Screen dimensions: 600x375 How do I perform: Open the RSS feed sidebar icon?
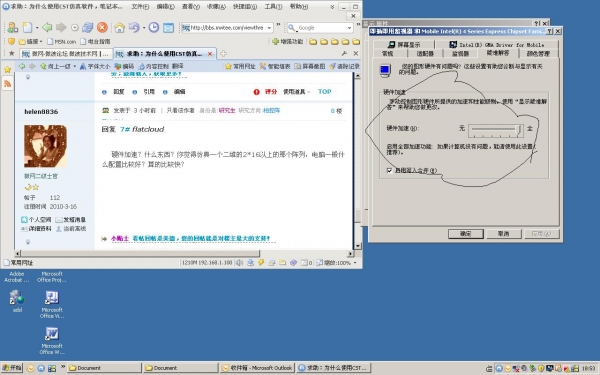pos(7,83)
